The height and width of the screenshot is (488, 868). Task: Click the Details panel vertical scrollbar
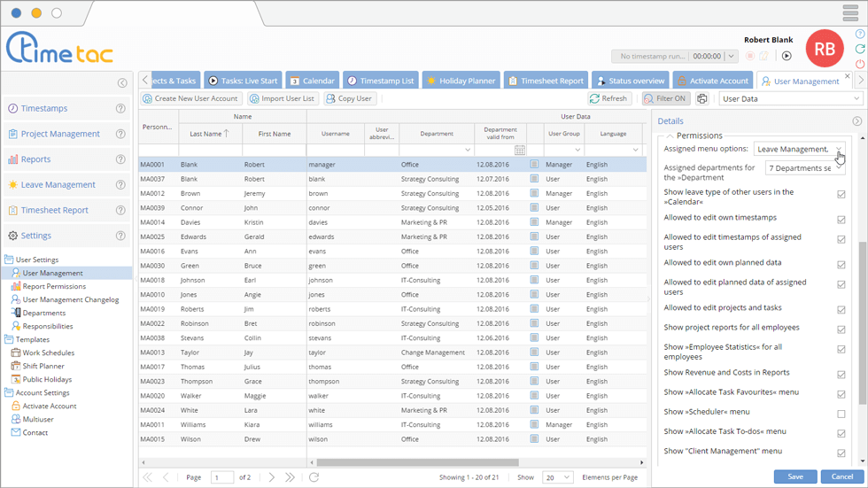pos(862,323)
